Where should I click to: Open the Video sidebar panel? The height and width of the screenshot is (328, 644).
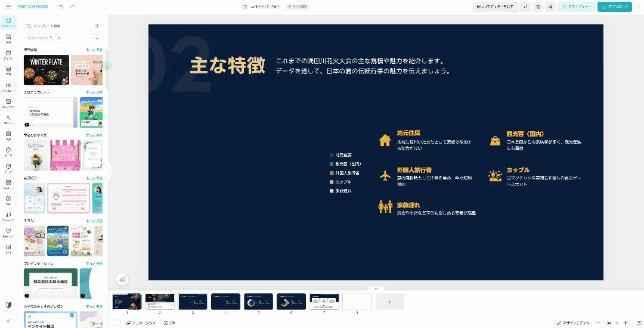pyautogui.click(x=8, y=200)
